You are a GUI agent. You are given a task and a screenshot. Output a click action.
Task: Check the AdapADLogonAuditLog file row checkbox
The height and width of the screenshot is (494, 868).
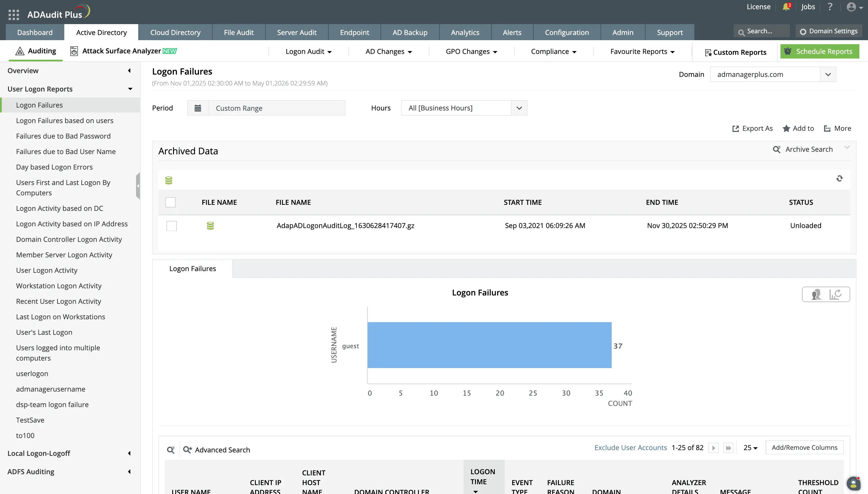(172, 226)
